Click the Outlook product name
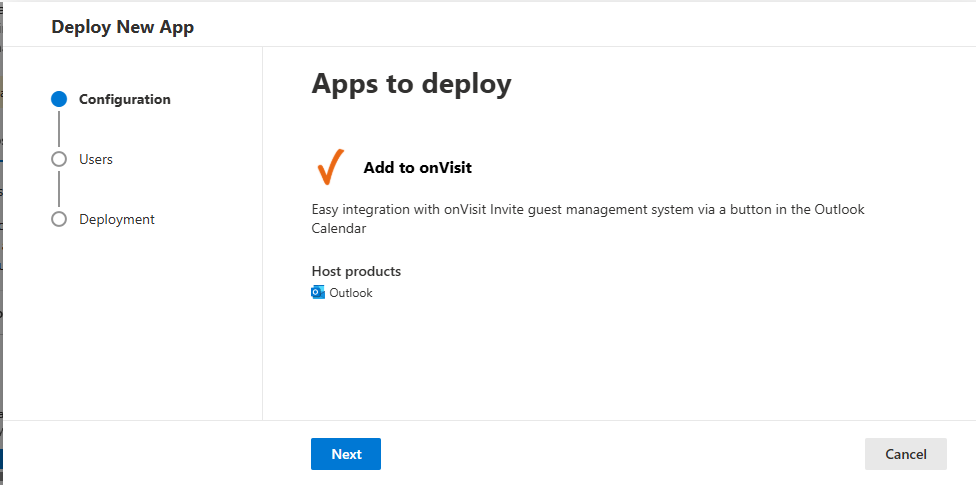Viewport: 976px width, 485px height. (351, 293)
